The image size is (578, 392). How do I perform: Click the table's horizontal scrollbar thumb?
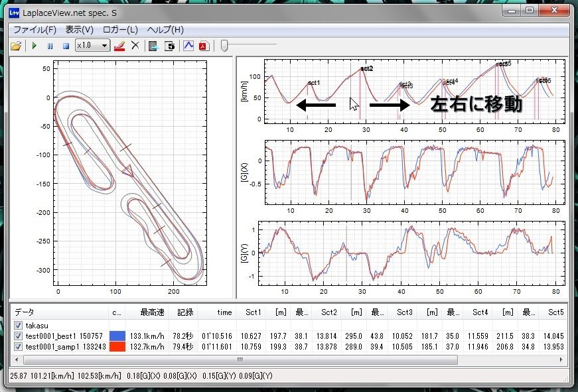[240, 359]
